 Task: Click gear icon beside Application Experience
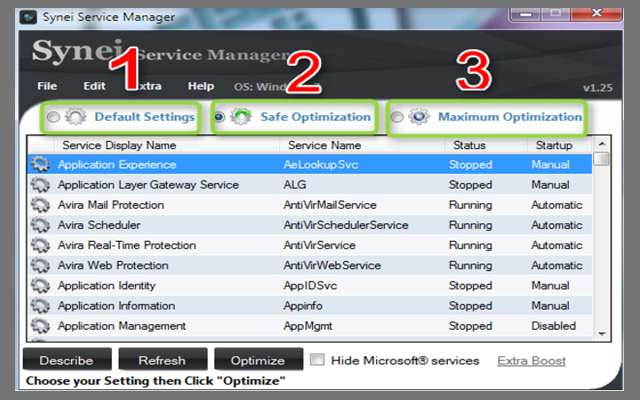[x=40, y=164]
